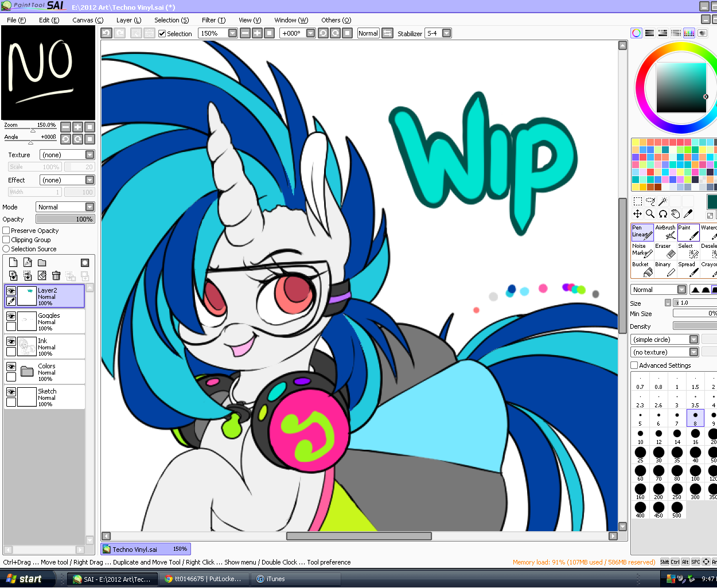The width and height of the screenshot is (717, 588).
Task: Select the AirBrush tool
Action: 665,232
